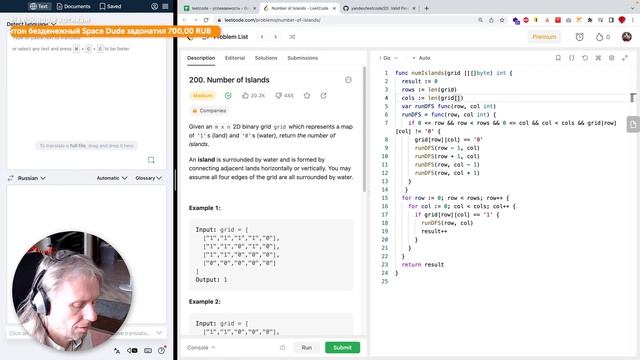The image size is (640, 360).
Task: Expand the alternatives dropdown under translation box
Action: [159, 333]
